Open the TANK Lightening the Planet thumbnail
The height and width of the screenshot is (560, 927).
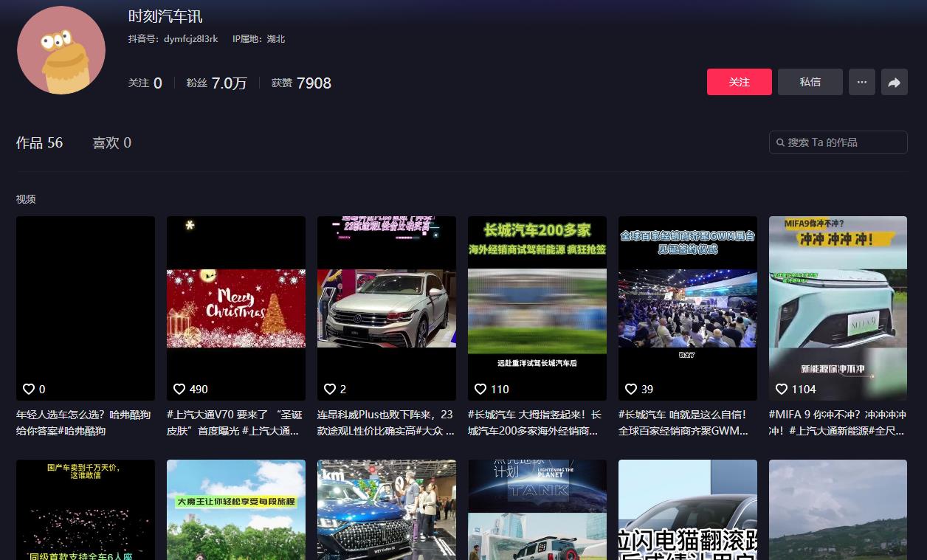click(x=537, y=510)
